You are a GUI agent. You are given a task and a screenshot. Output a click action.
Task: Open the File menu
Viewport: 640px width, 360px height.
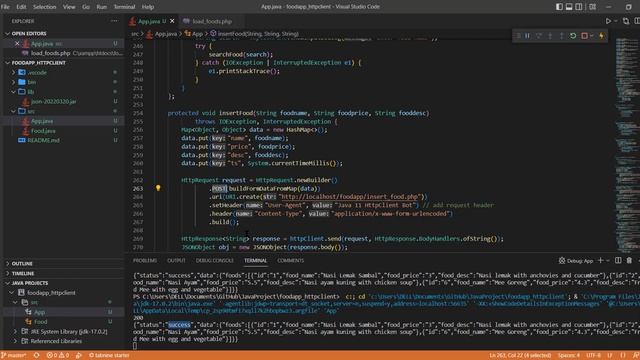pyautogui.click(x=5, y=7)
